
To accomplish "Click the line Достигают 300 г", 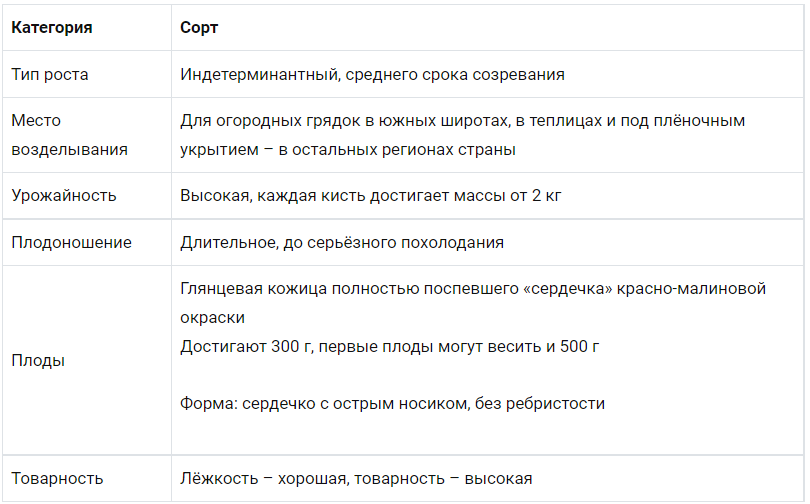I will 389,346.
